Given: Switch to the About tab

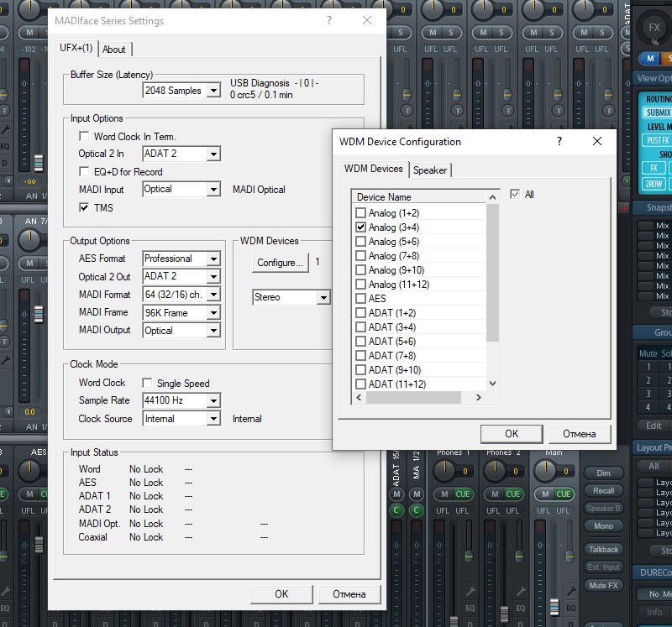Looking at the screenshot, I should [x=114, y=50].
